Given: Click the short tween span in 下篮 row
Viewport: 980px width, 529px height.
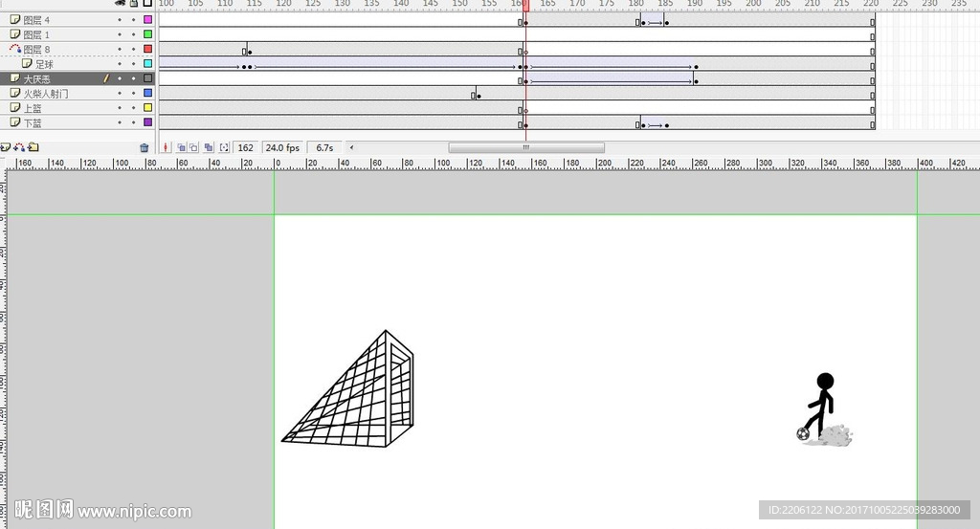Looking at the screenshot, I should click(655, 123).
